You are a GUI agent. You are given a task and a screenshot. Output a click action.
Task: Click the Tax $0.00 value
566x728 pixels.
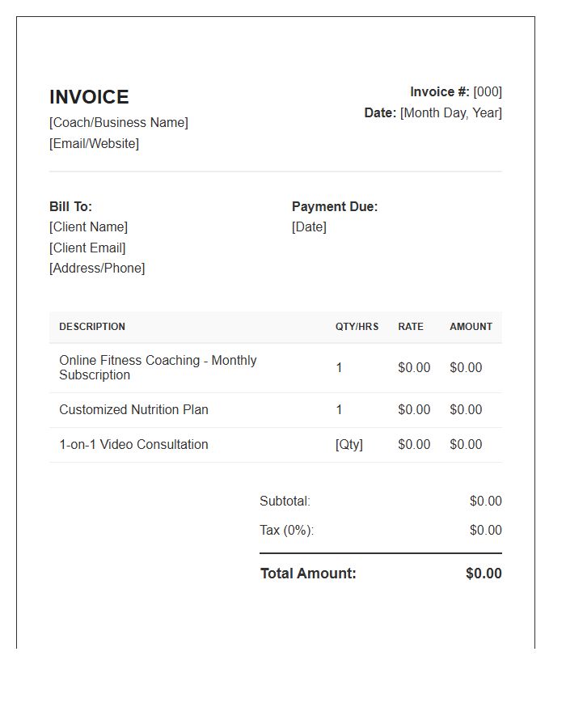[x=486, y=530]
